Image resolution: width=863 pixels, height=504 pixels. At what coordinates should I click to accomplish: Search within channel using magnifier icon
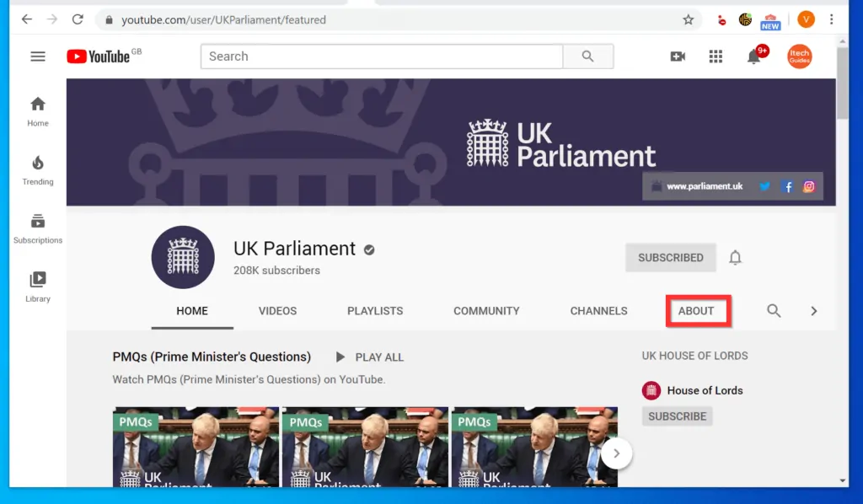click(774, 311)
